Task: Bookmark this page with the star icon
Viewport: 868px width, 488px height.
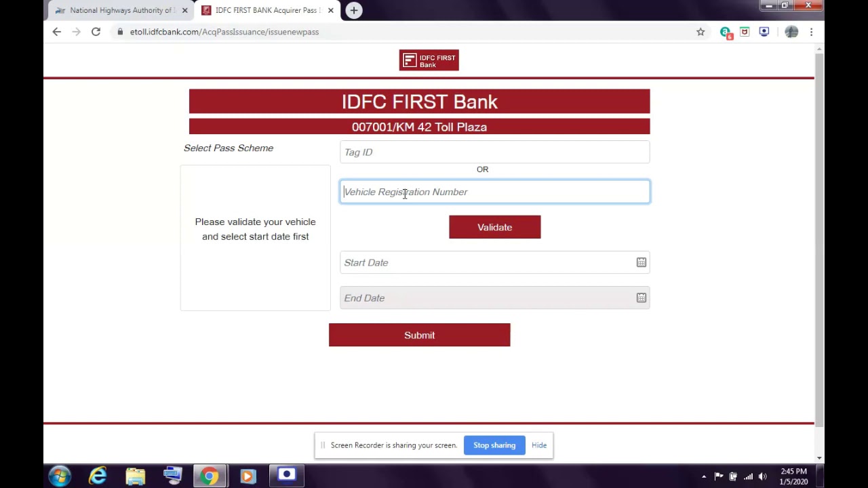Action: pyautogui.click(x=701, y=32)
